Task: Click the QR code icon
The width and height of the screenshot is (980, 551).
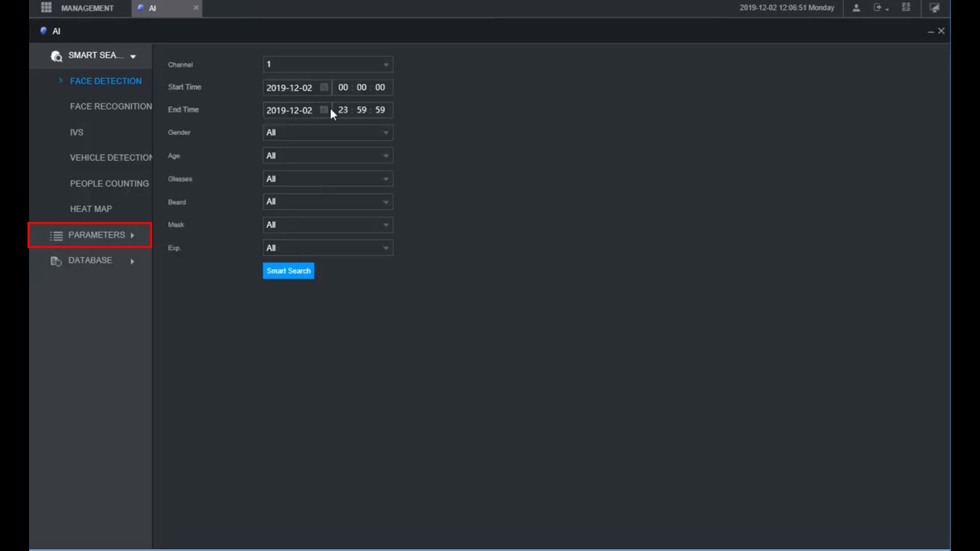Action: (906, 8)
